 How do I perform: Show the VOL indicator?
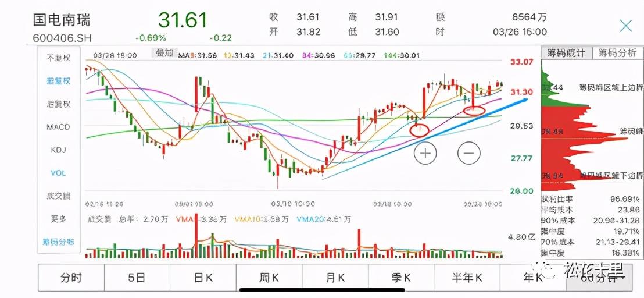[x=59, y=173]
